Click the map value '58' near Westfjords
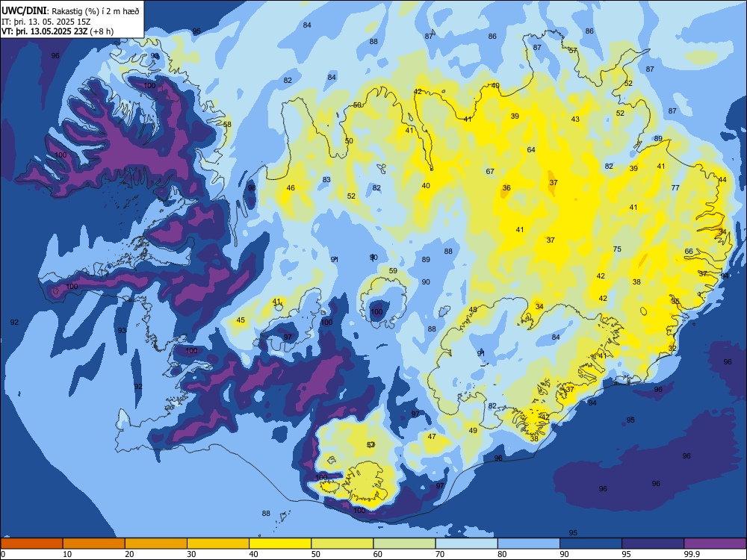 coord(227,125)
